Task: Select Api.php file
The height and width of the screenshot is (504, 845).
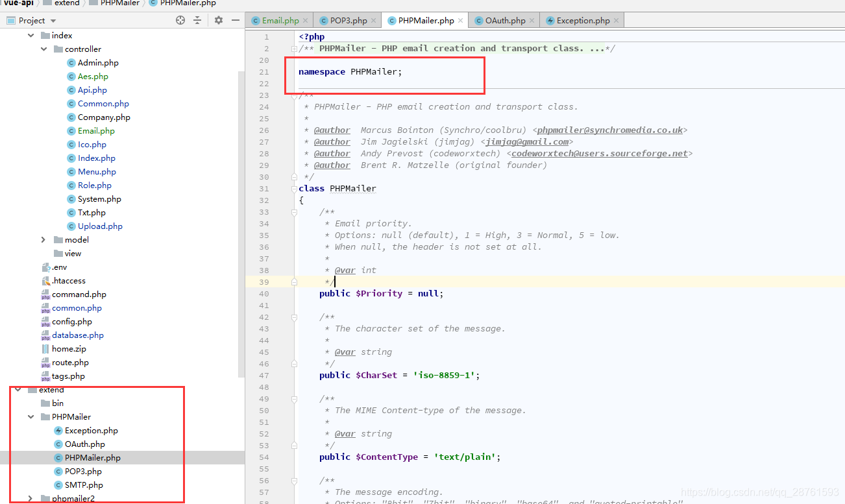Action: click(87, 90)
